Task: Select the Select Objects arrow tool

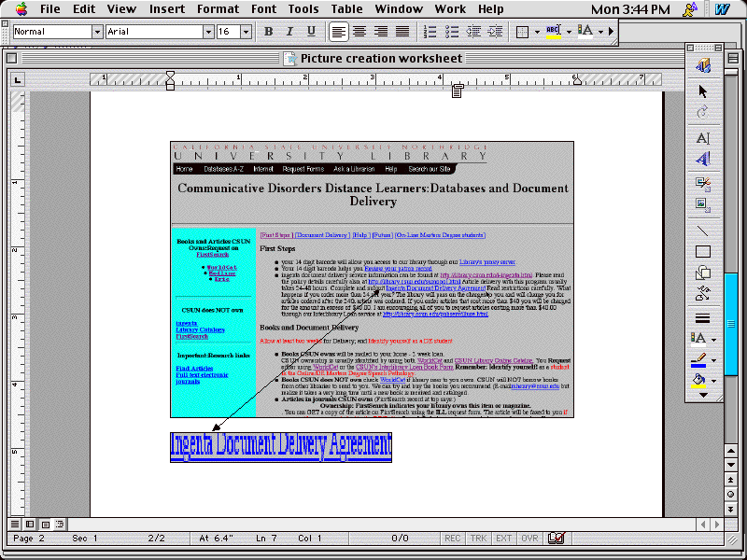Action: pyautogui.click(x=703, y=91)
